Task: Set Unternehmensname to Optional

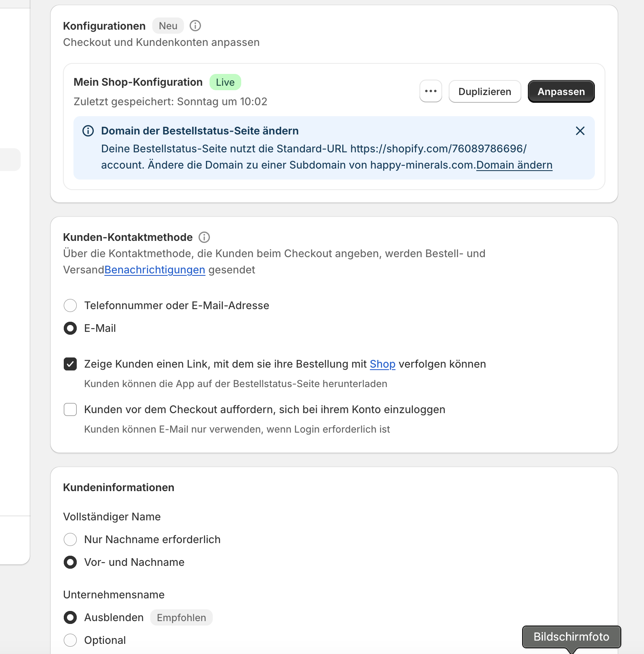Action: pos(70,640)
